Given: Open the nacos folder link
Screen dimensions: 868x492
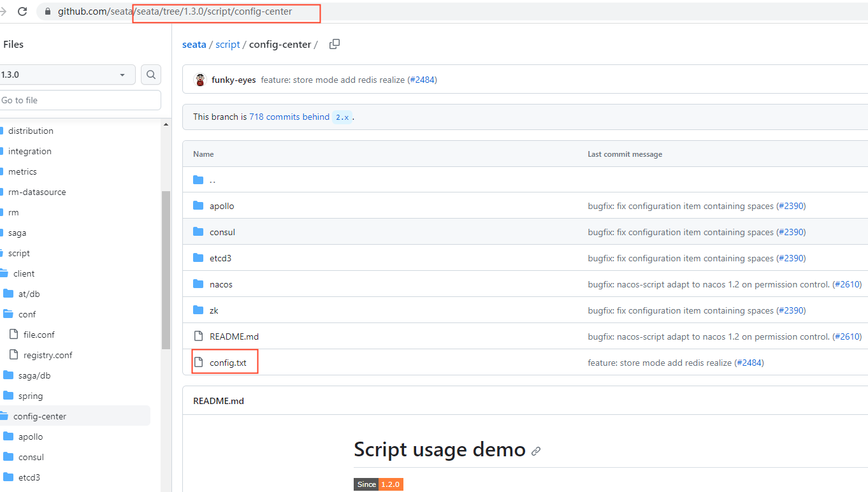Looking at the screenshot, I should click(x=221, y=284).
